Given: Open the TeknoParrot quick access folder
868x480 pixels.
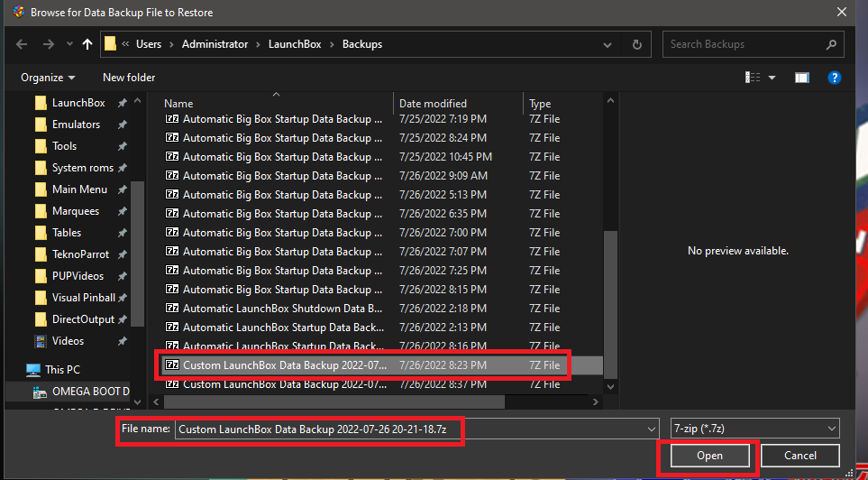Looking at the screenshot, I should pyautogui.click(x=81, y=254).
